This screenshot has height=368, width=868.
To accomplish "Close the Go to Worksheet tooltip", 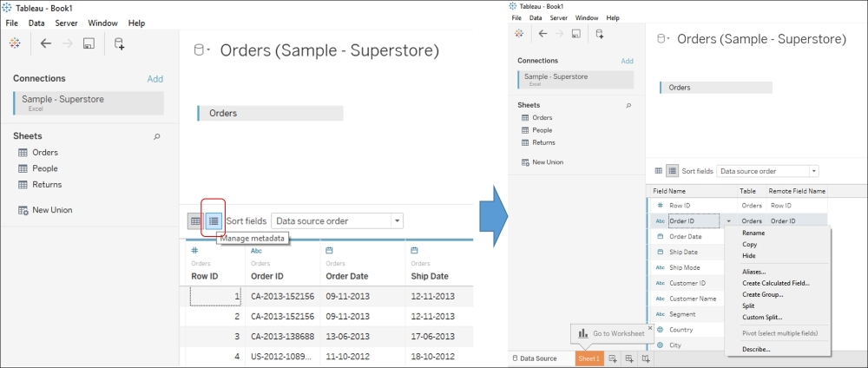I will pos(650,327).
